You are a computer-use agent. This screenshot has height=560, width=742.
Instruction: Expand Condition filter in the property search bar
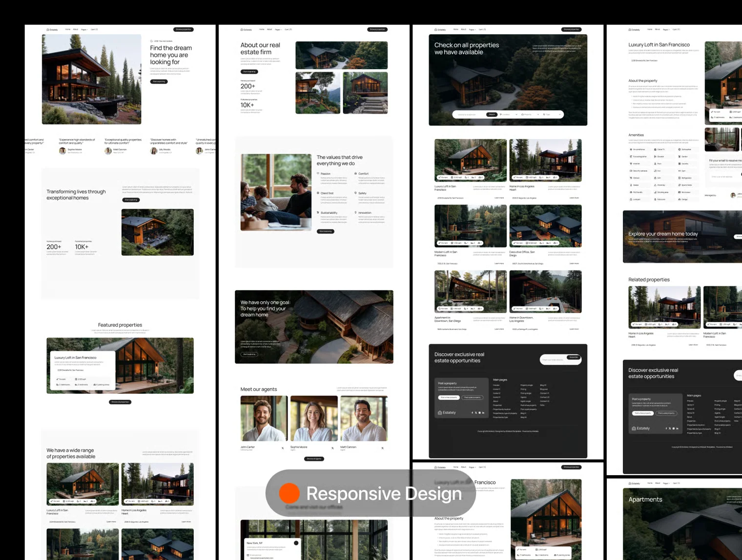pyautogui.click(x=509, y=115)
